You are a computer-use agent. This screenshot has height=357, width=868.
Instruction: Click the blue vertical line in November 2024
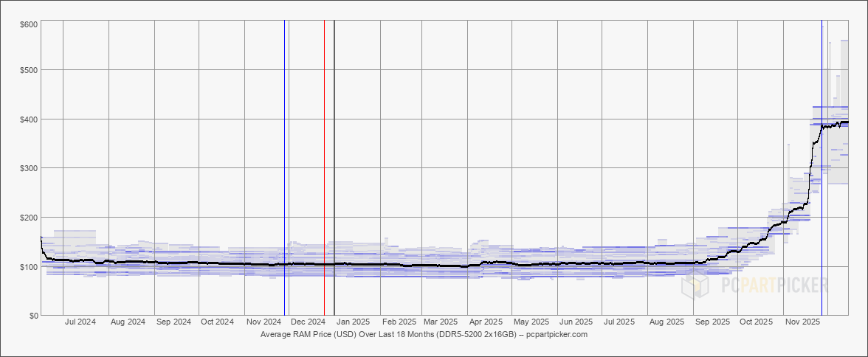(x=285, y=167)
